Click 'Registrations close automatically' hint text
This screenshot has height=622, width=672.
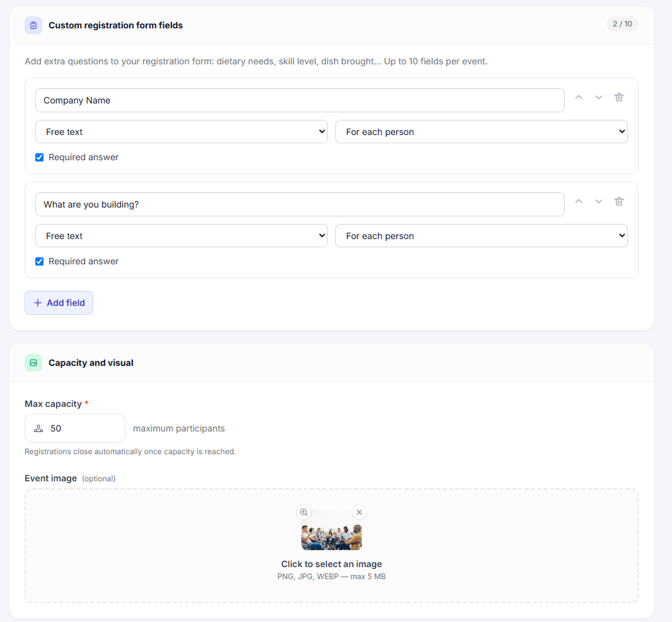[130, 452]
